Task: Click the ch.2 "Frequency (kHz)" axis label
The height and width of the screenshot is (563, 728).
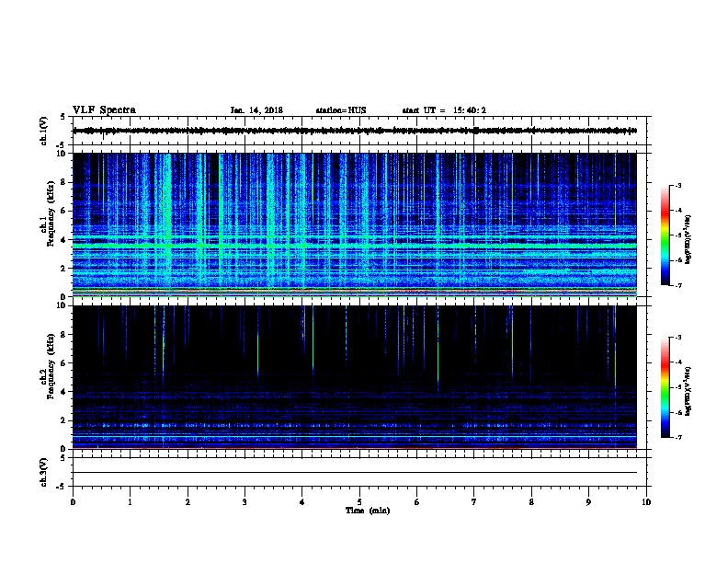Action: (x=51, y=366)
